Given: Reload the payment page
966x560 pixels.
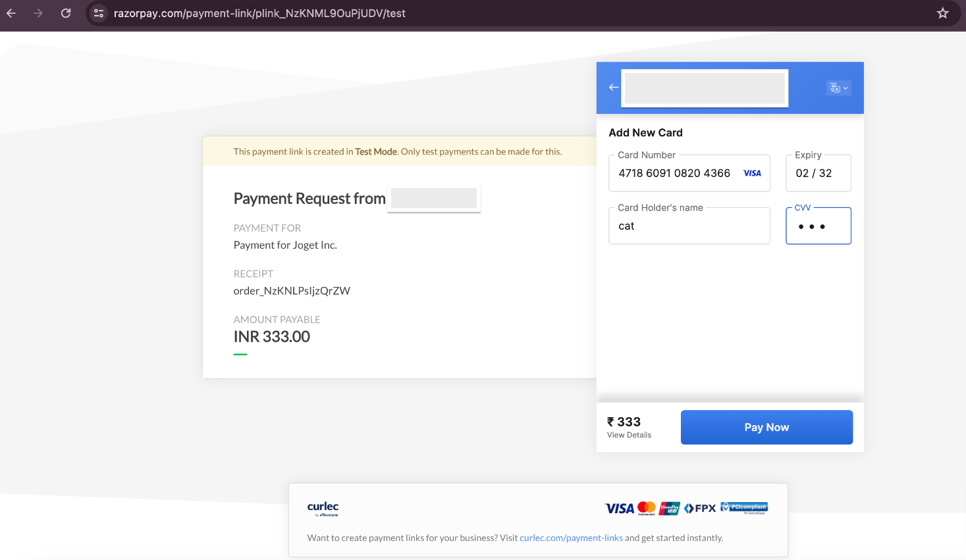Looking at the screenshot, I should (x=66, y=13).
